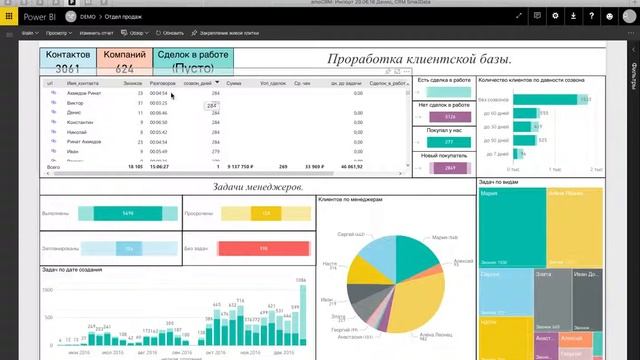Open the user profile avatar

[629, 16]
